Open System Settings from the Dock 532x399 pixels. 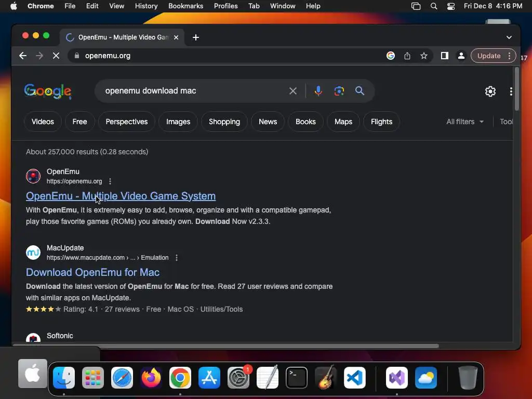(238, 377)
